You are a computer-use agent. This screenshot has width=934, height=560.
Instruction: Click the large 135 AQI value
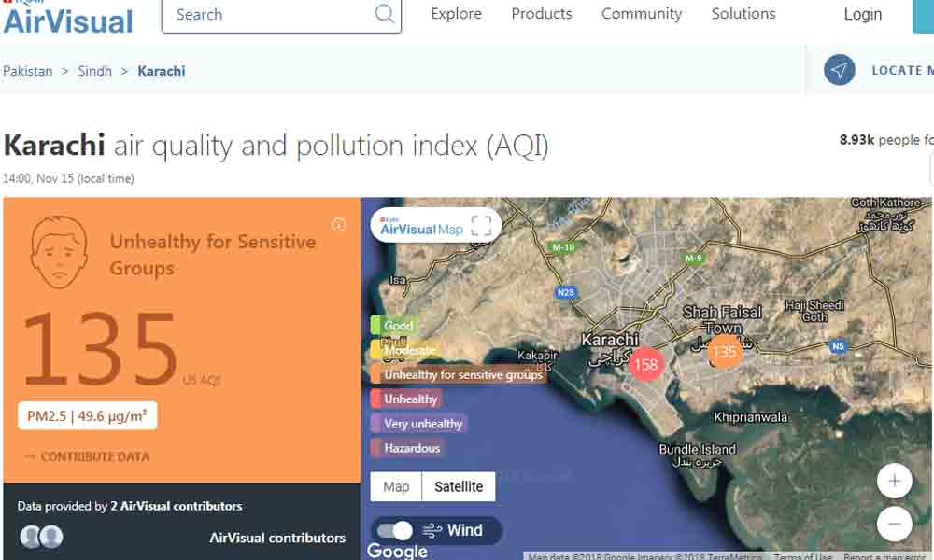coord(100,349)
